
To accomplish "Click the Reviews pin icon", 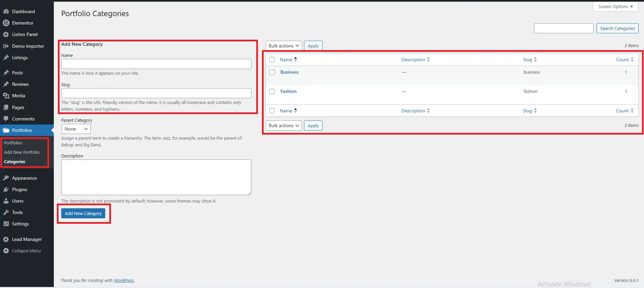I will point(6,84).
